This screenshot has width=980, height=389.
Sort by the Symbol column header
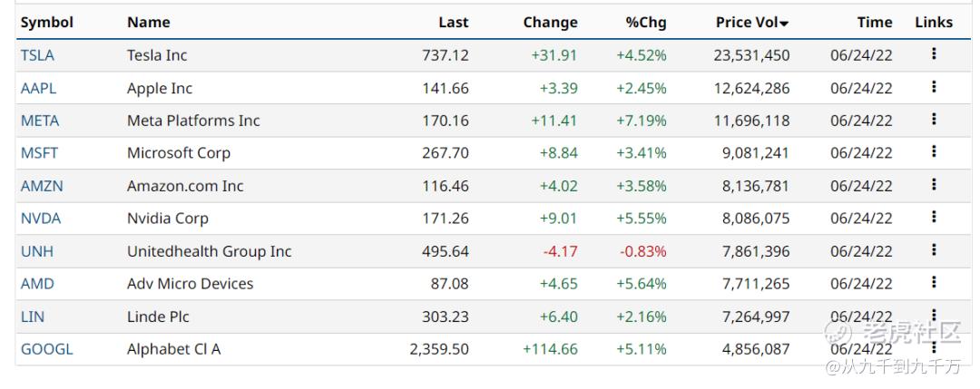click(x=46, y=23)
